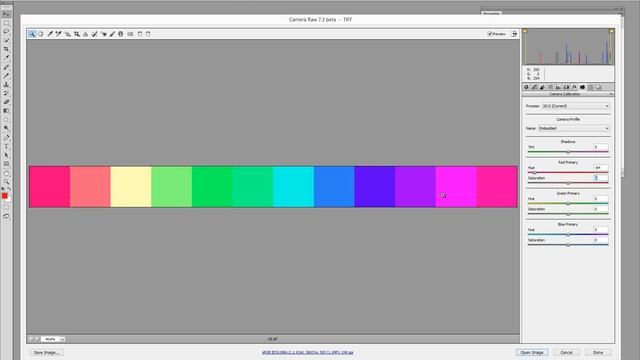This screenshot has width=640, height=360.
Task: Select the Graduated Filter tool
Action: tap(121, 34)
